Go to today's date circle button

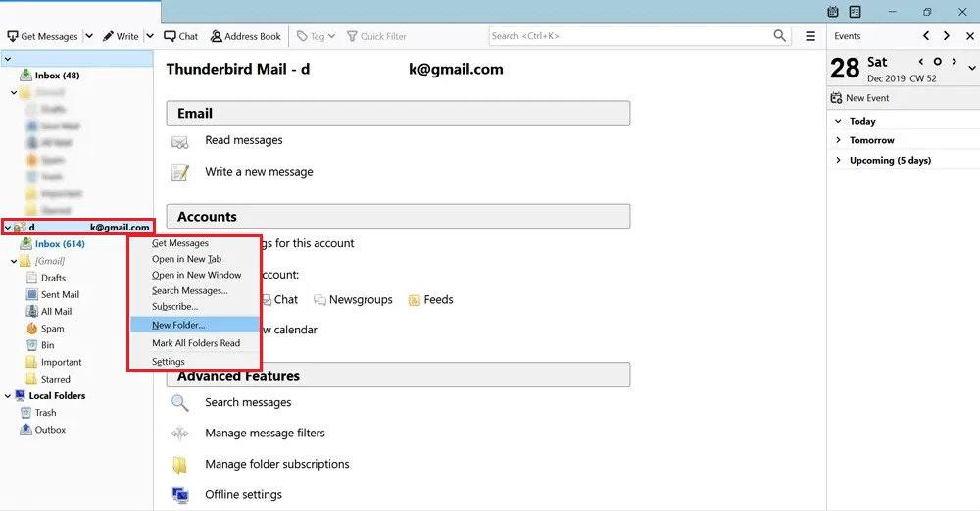tap(937, 61)
